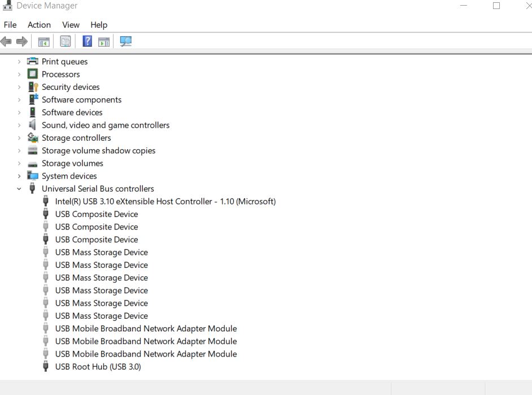Open the Action menu
Screen dimensions: 532x395
(39, 25)
